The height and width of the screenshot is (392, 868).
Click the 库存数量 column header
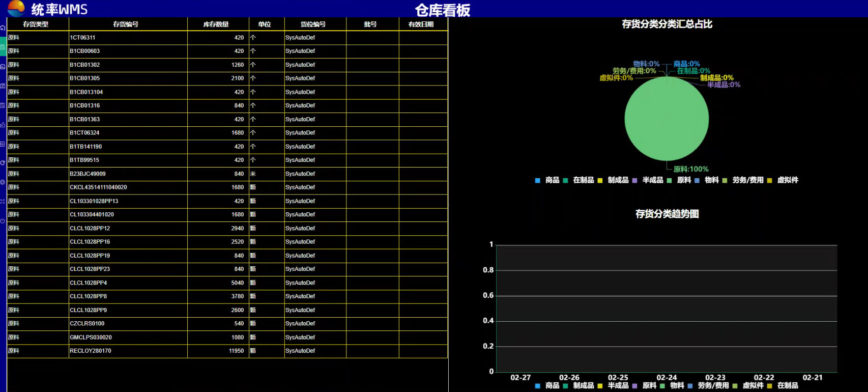click(x=216, y=24)
